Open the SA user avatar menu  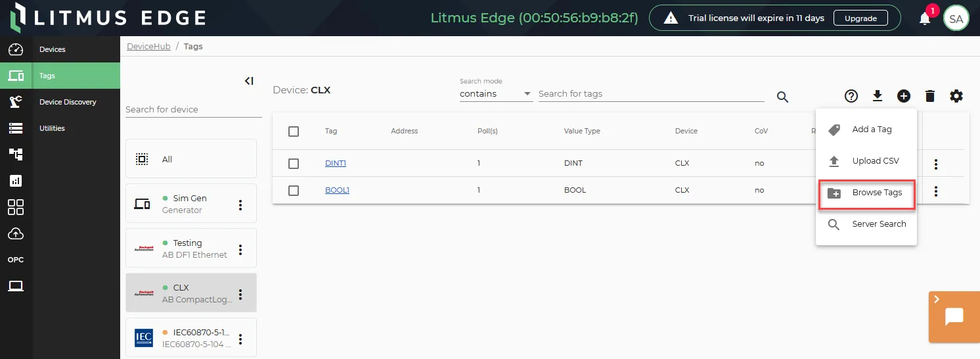pyautogui.click(x=956, y=18)
